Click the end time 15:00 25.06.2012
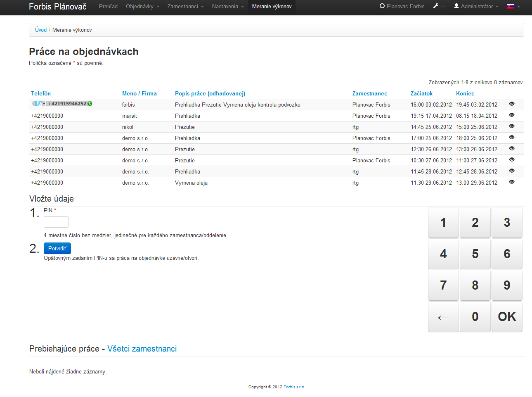Viewport: 532px width, 397px height. (x=477, y=127)
